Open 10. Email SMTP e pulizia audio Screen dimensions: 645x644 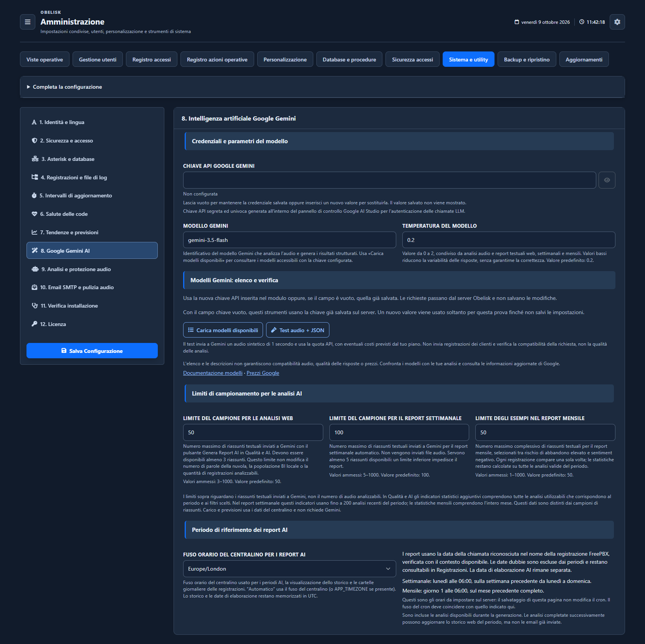tap(92, 287)
